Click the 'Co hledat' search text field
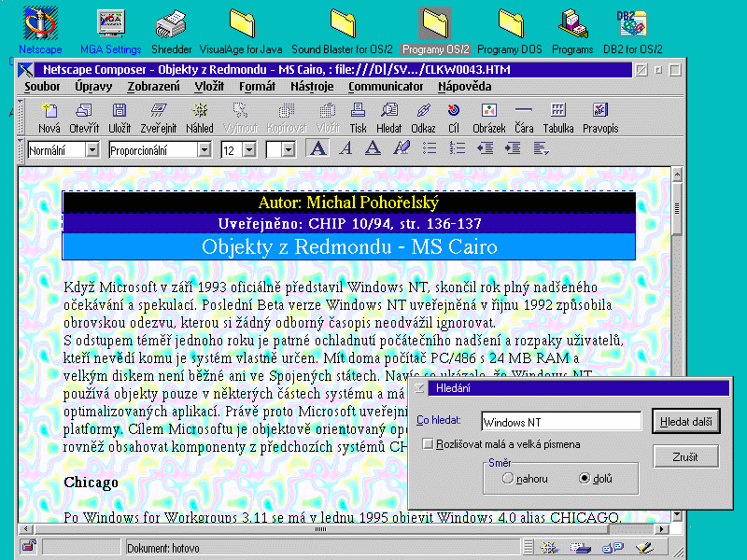 click(561, 422)
